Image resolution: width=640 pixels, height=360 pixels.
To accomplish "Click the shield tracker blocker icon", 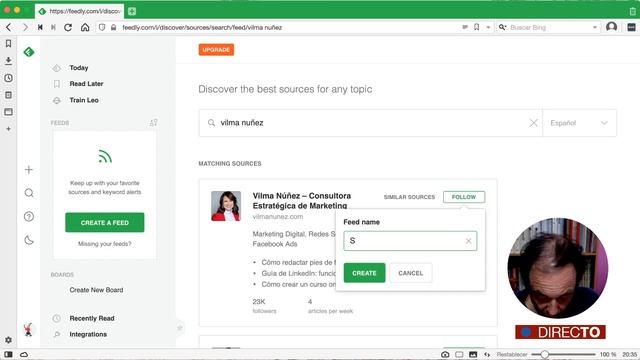I will 102,27.
